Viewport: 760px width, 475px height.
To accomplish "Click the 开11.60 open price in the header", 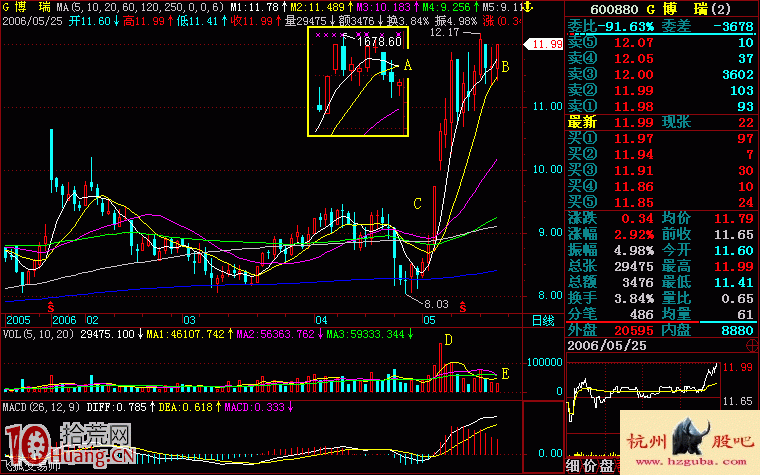I will 90,21.
